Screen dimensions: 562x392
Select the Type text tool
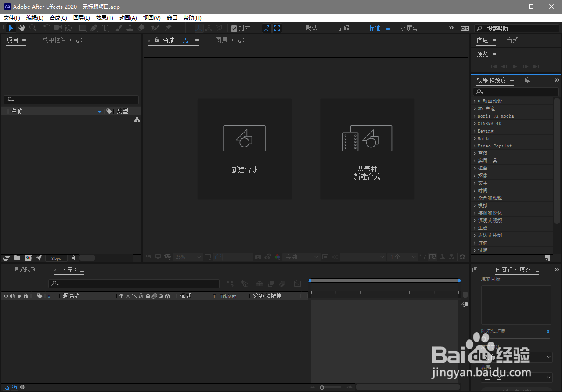(105, 28)
